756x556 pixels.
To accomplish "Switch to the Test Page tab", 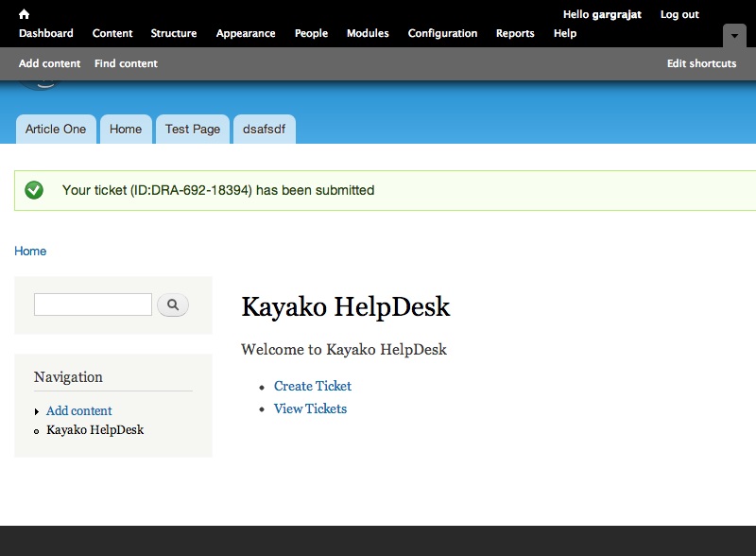I will click(x=193, y=130).
